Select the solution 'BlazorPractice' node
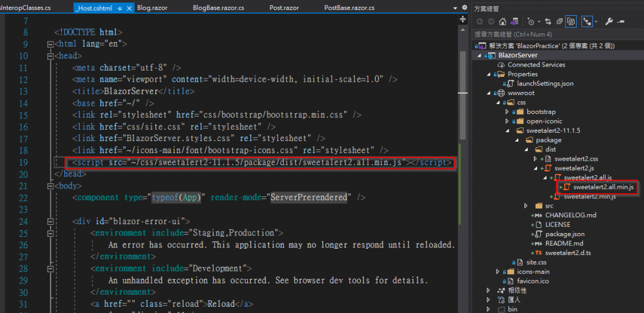This screenshot has height=313, width=644. [x=552, y=46]
